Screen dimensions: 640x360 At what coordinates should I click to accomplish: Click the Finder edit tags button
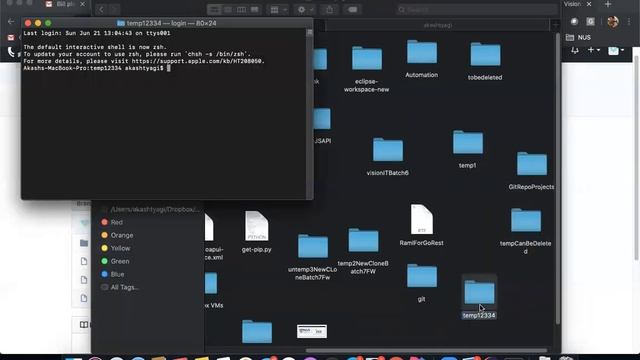point(353,9)
